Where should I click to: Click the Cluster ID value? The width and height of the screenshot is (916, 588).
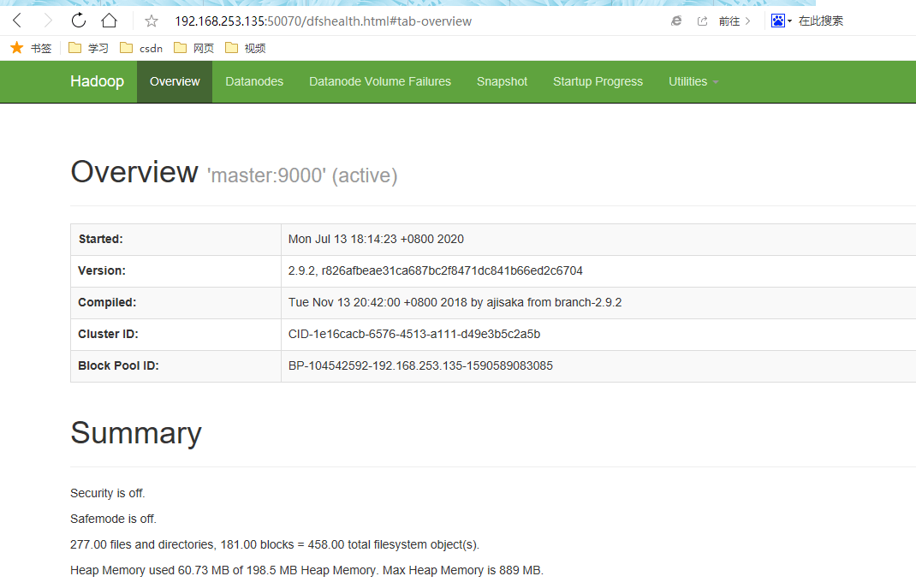pyautogui.click(x=413, y=334)
